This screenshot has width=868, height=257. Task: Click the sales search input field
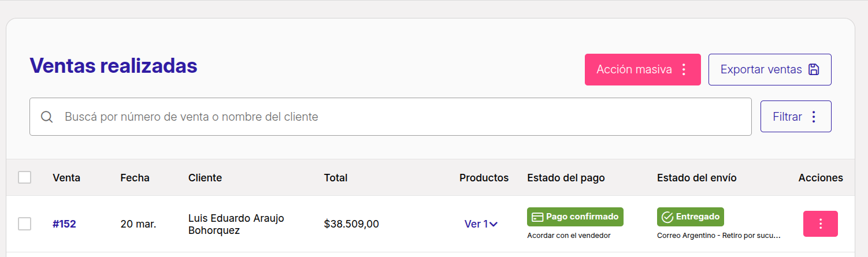(391, 117)
